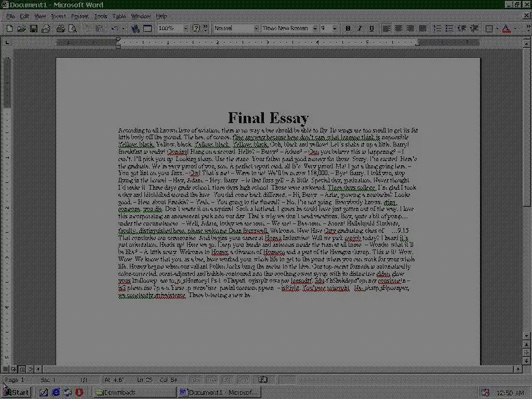Close the document with the menu bar X
This screenshot has height=399, width=532.
point(527,16)
